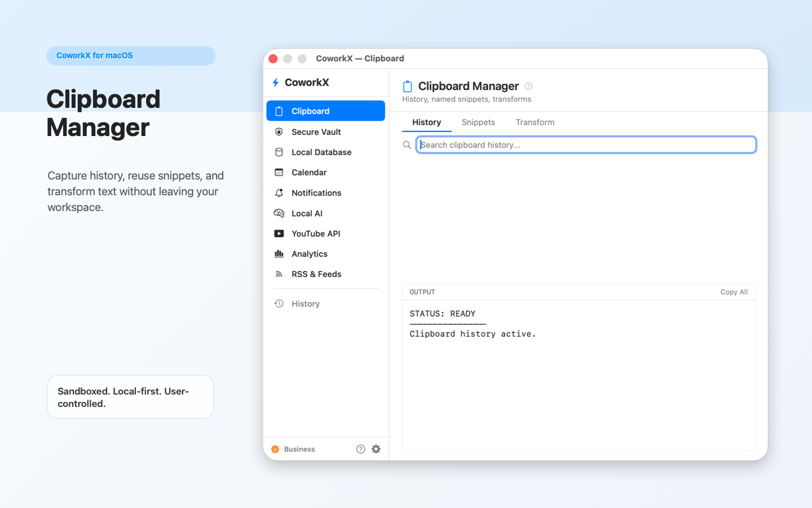Click the History clock icon in sidebar
Viewport: 812px width, 508px height.
[x=279, y=304]
